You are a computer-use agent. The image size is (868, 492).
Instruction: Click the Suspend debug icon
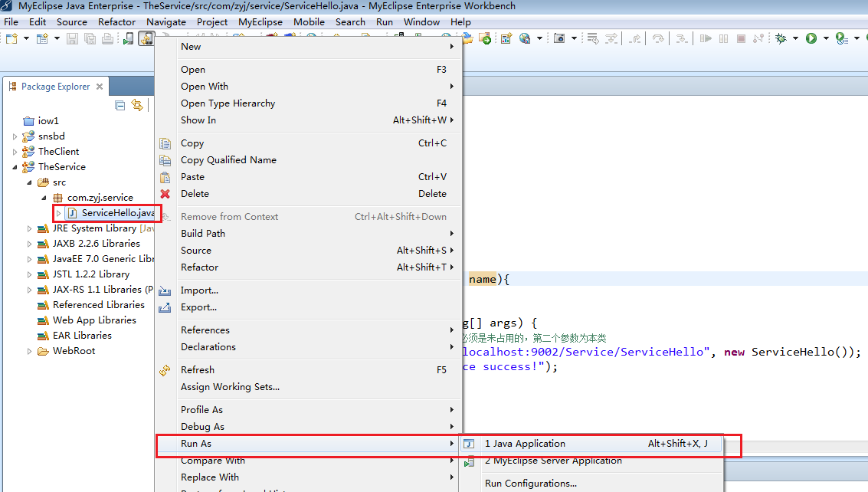723,38
